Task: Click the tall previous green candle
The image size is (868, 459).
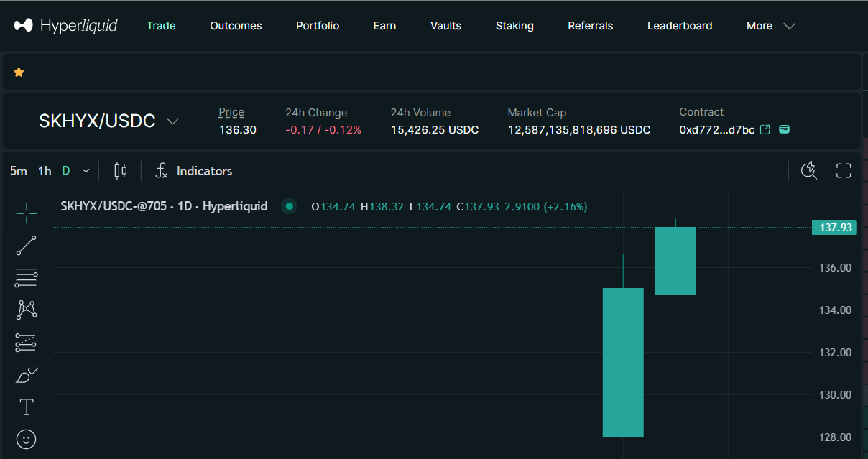Action: coord(623,363)
